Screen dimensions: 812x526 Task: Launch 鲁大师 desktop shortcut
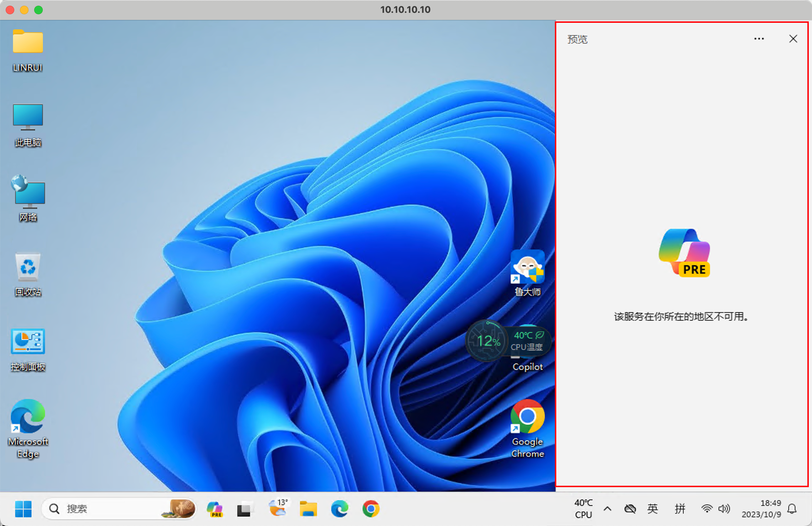coord(527,273)
